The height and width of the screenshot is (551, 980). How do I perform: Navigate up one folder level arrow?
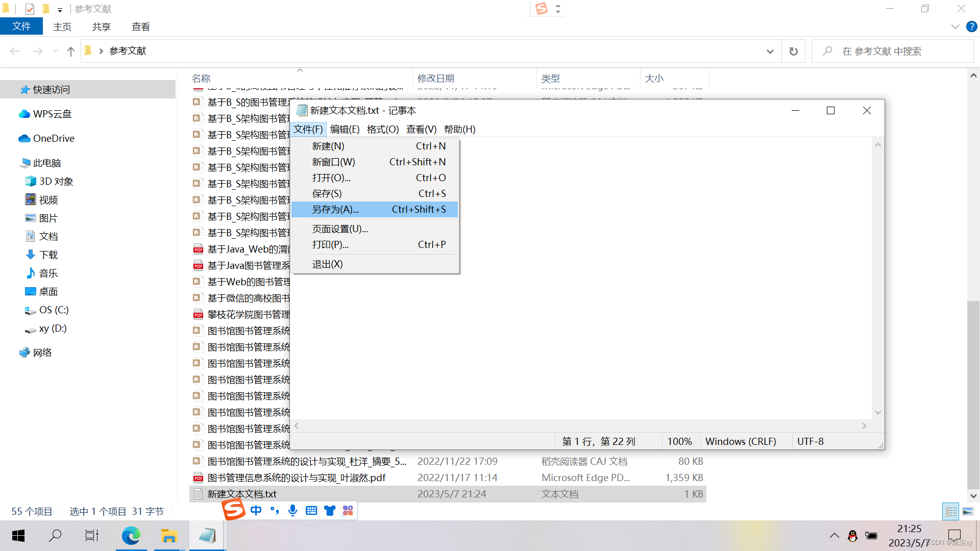71,51
